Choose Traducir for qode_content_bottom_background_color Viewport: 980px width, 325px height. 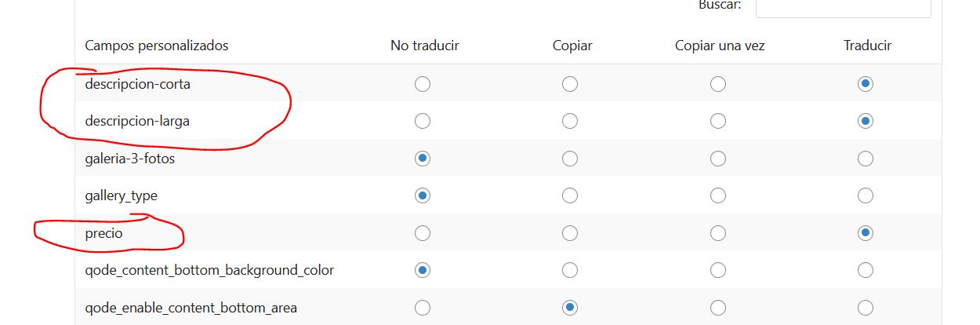click(x=866, y=270)
